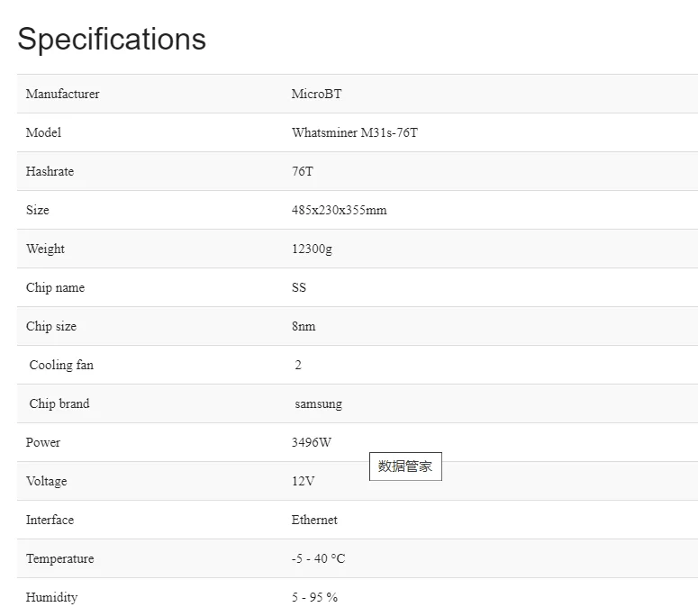Click the Specifications heading
Image resolution: width=698 pixels, height=616 pixels.
point(112,39)
